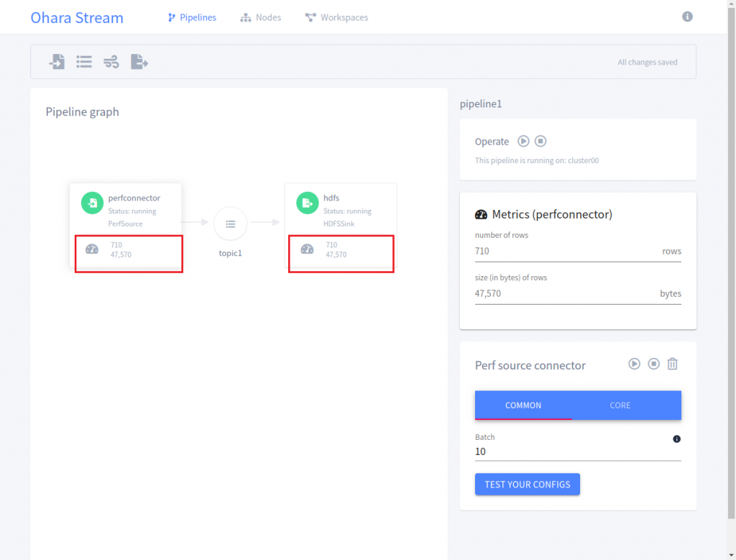This screenshot has width=736, height=560.
Task: Select the topic1 node circle
Action: 230,224
